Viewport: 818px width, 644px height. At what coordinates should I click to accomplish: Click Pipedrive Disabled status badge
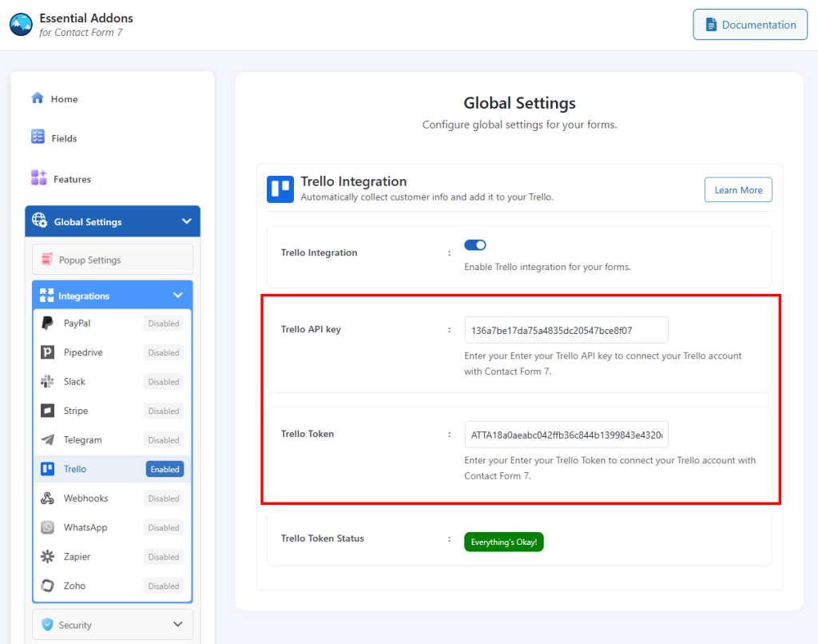pyautogui.click(x=163, y=353)
